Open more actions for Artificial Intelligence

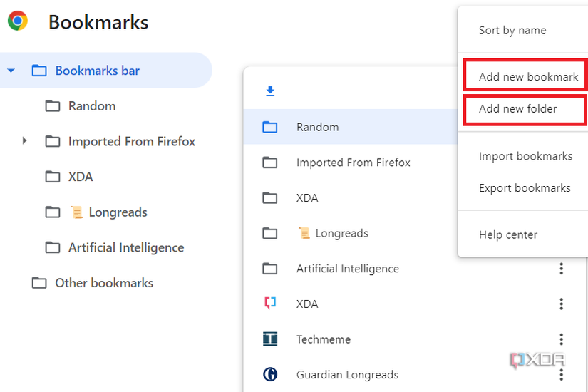coord(562,269)
